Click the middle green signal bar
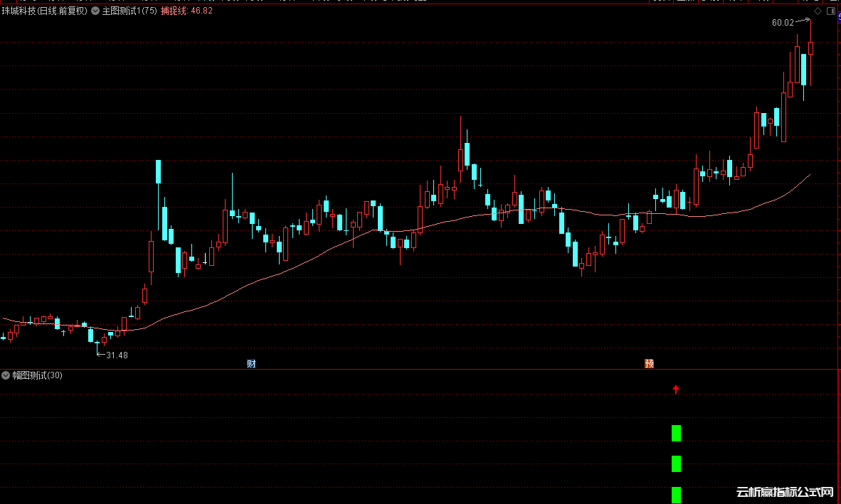Screen dimensions: 841x504 click(x=676, y=463)
